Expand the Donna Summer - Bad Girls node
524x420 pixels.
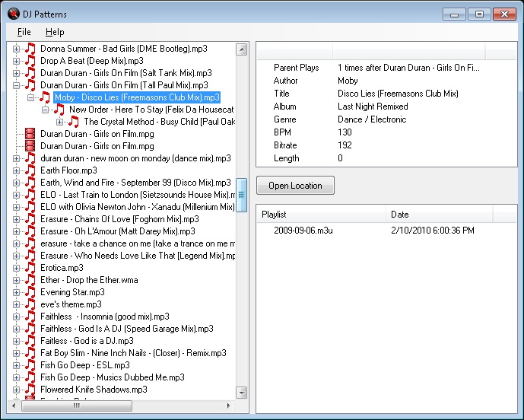(x=16, y=49)
